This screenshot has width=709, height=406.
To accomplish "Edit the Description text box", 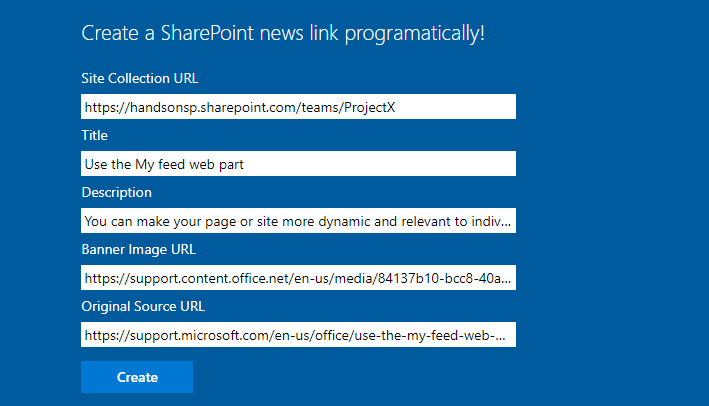I will click(x=298, y=221).
